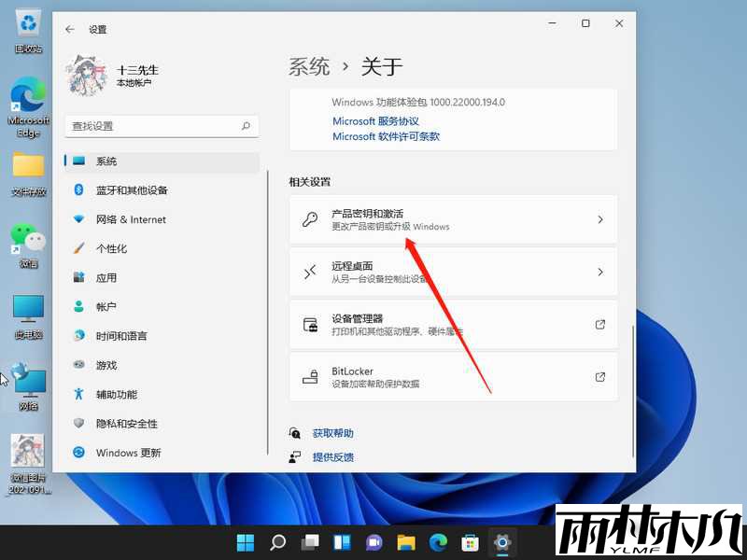Open 时间和语言 settings icon
The image size is (747, 560).
tap(78, 335)
